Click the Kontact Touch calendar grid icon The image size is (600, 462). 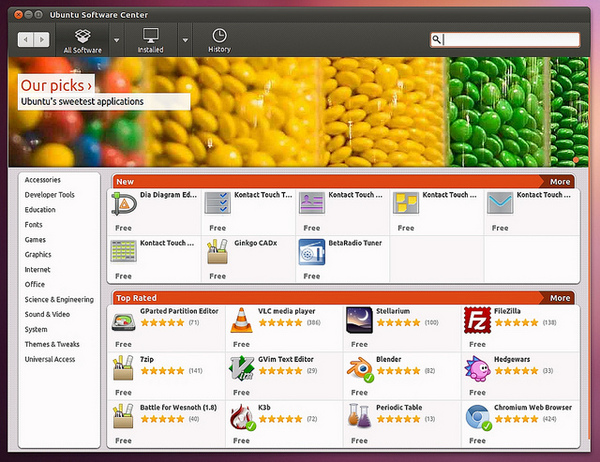pos(123,251)
